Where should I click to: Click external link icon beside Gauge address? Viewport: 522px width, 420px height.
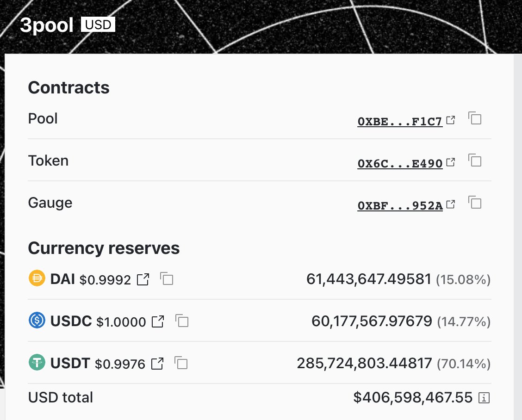pos(450,204)
